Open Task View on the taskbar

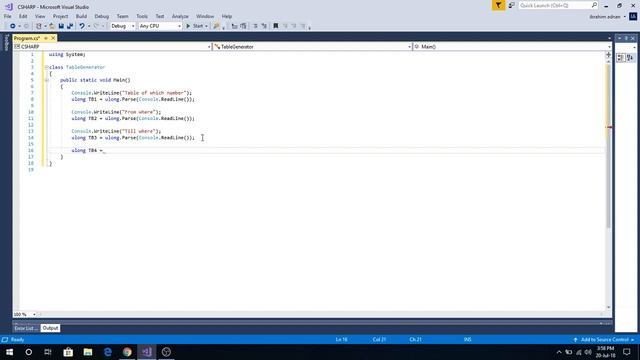48,352
